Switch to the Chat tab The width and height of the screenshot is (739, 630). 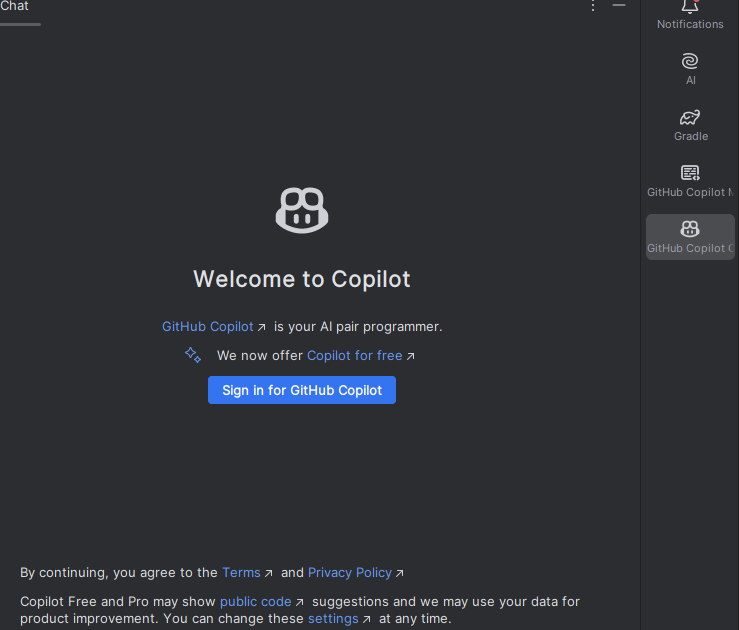click(14, 6)
